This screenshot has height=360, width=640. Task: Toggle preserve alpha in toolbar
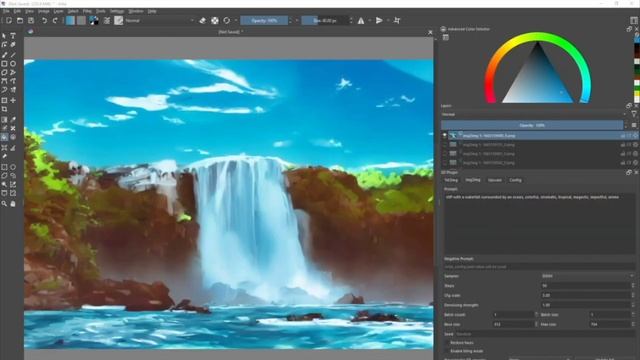point(215,20)
